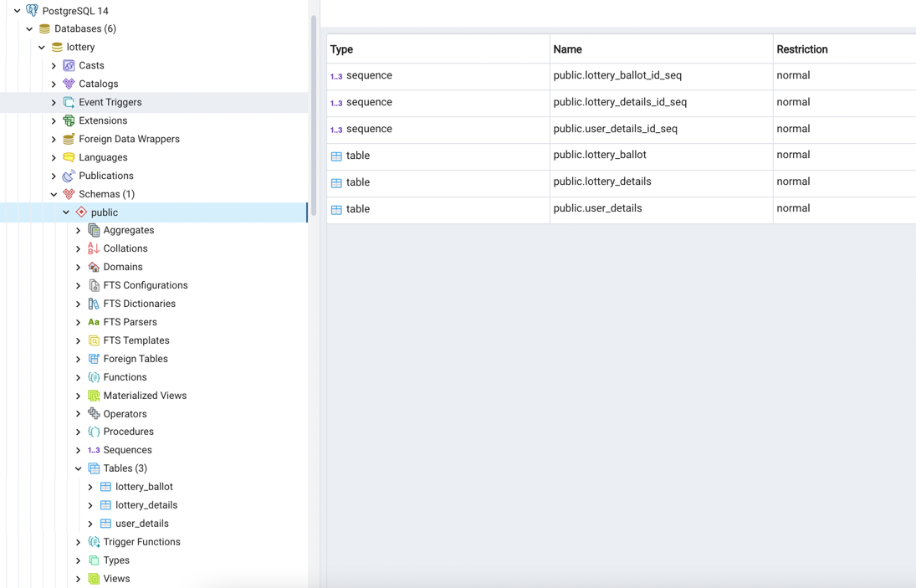Click the public schema diamond icon
Screen dimensions: 916x588
pos(81,212)
